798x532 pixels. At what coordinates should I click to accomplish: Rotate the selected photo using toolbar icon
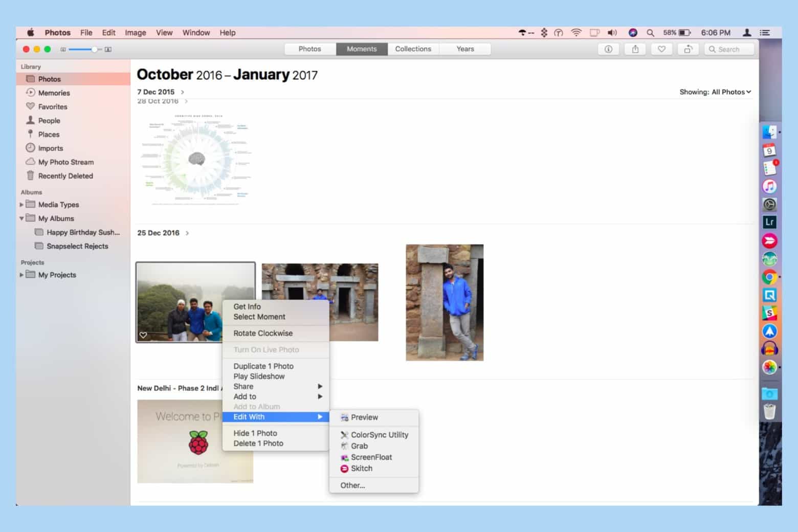click(x=688, y=49)
